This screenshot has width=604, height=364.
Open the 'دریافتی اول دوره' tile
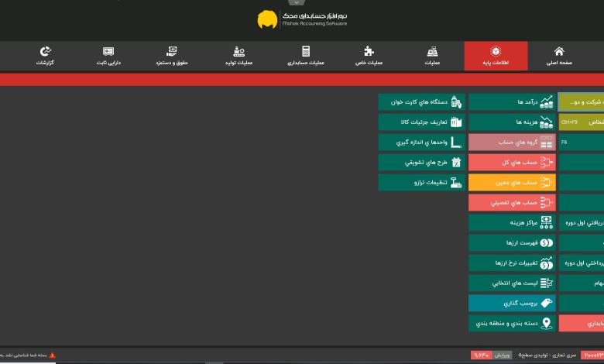pos(582,222)
